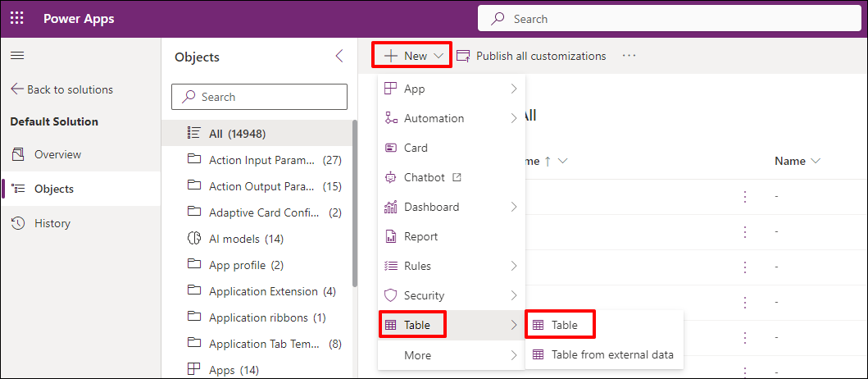Click the Chatbot robot icon

point(391,177)
